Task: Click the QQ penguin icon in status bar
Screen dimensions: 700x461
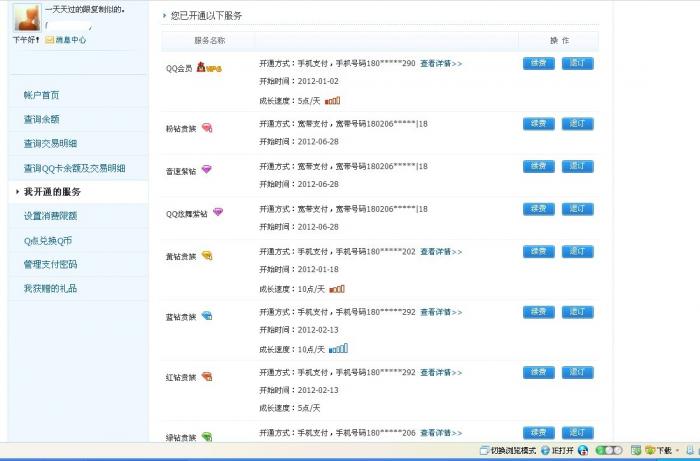Action: 583,450
